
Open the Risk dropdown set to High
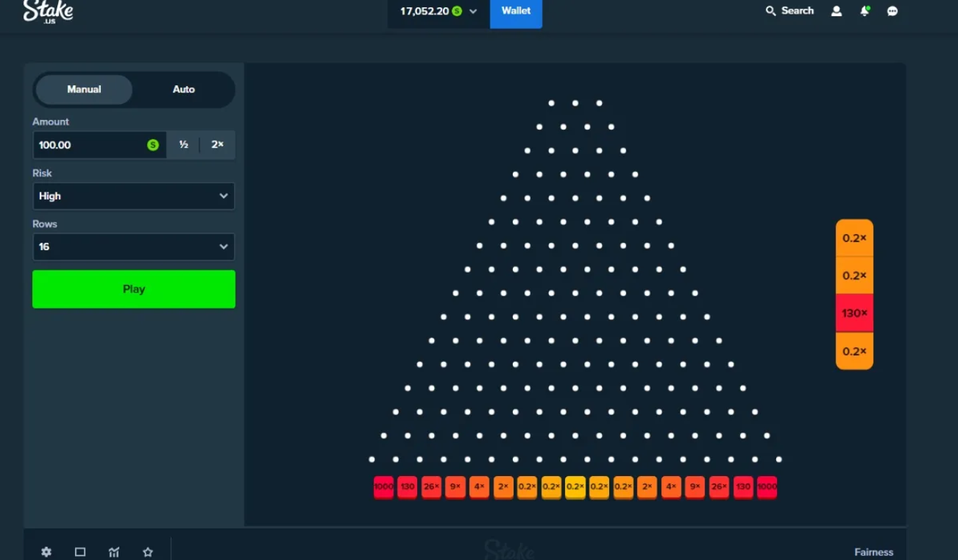[x=134, y=196]
